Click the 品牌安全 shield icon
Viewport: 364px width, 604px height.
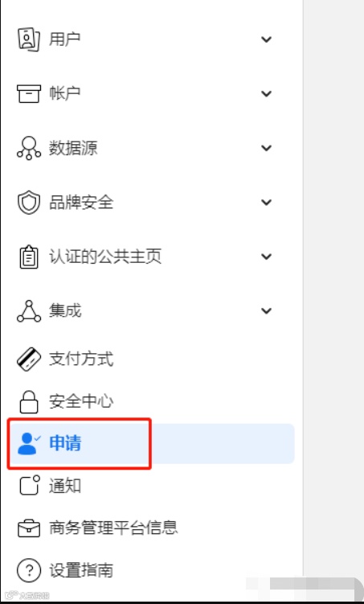(28, 202)
